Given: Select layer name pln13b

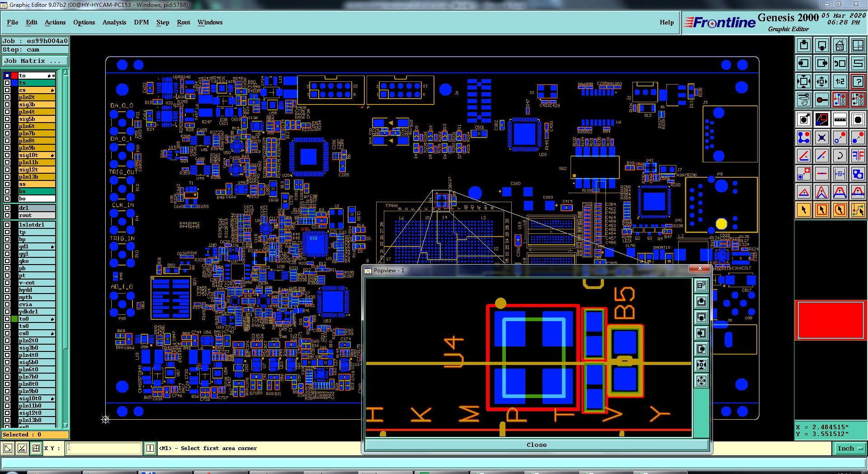Looking at the screenshot, I should click(x=37, y=177).
